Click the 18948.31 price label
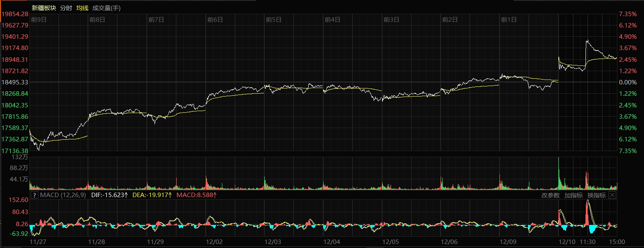The height and width of the screenshot is (248, 644). [x=15, y=60]
